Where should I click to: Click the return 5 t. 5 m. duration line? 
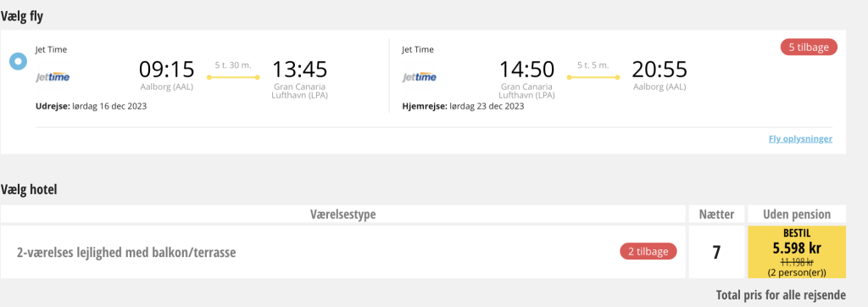click(x=593, y=77)
